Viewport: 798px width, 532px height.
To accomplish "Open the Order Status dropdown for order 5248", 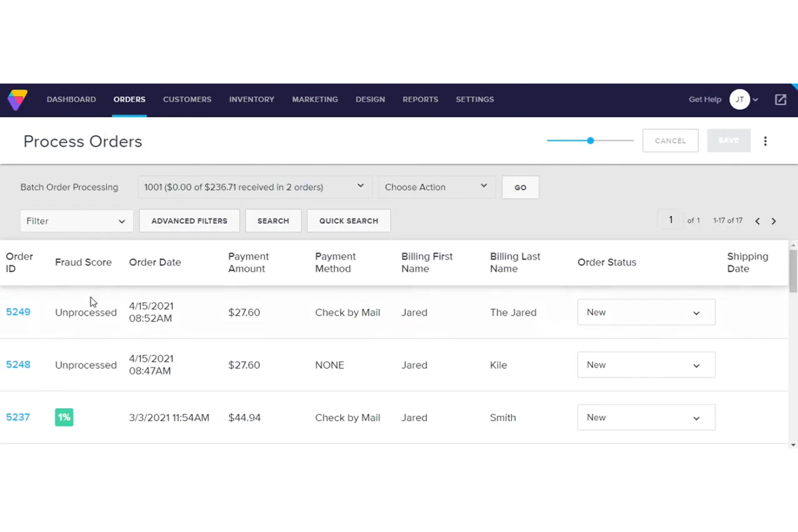I will click(645, 365).
